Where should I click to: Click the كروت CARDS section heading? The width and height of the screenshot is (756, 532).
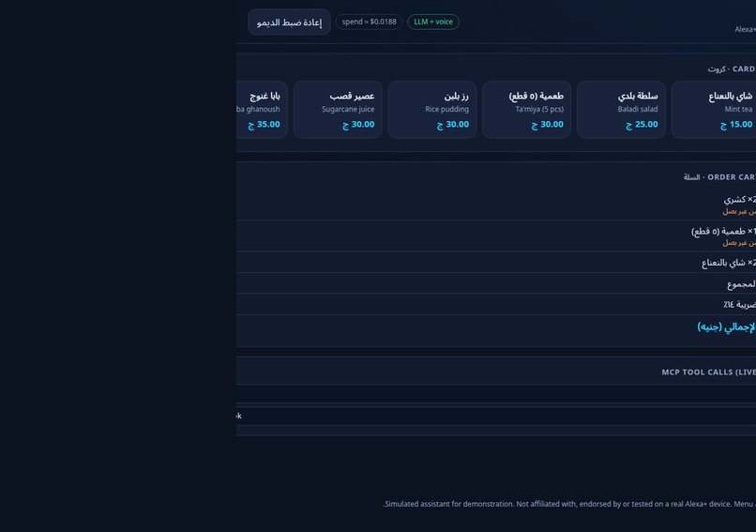[x=732, y=69]
